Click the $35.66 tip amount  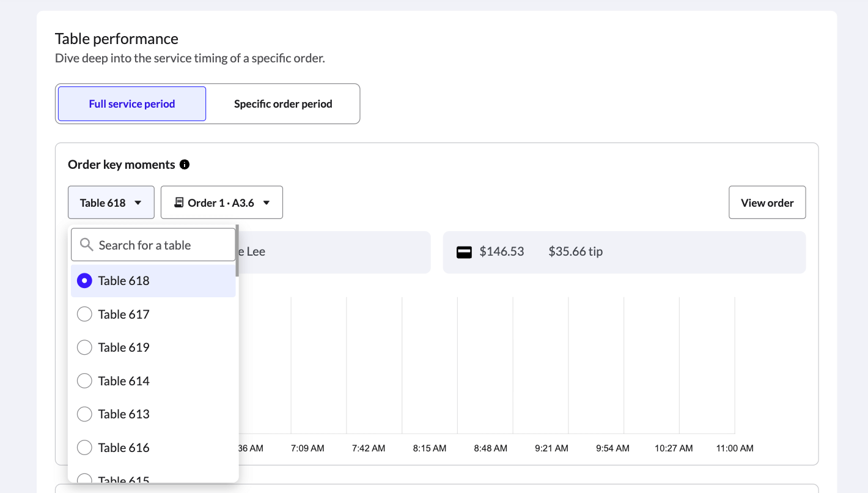point(575,252)
